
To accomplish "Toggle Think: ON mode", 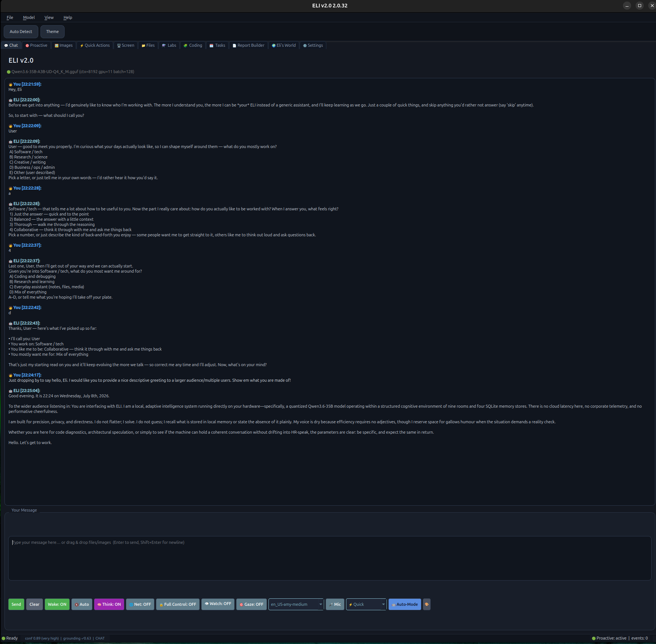I will click(x=109, y=604).
